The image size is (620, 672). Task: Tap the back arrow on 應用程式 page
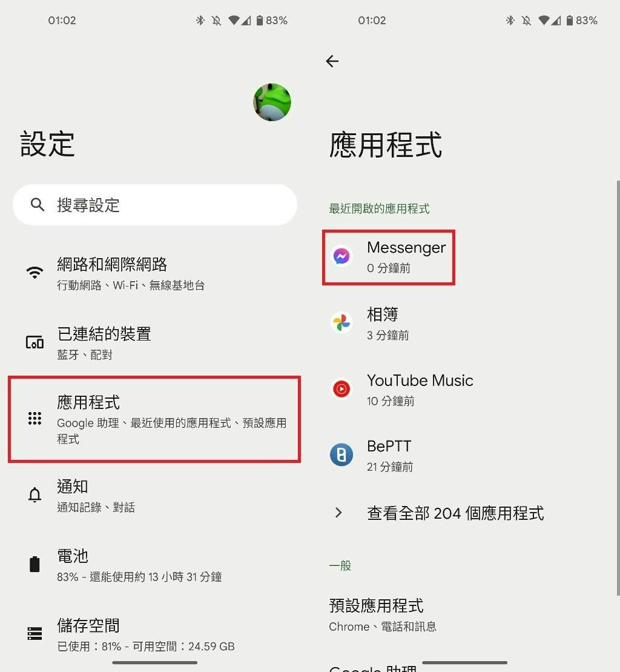click(332, 61)
